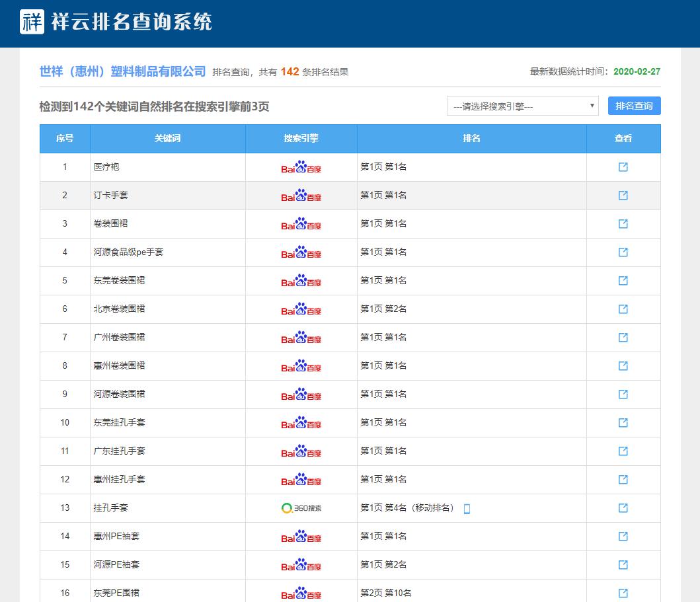Click the 祥云排名查询系统 header title
Viewport: 700px width, 602px height.
click(132, 22)
